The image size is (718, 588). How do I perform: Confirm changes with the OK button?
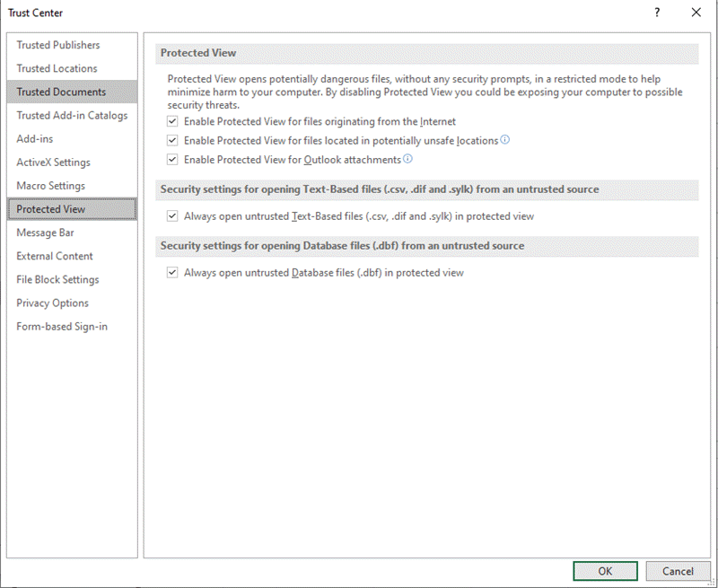click(x=605, y=571)
